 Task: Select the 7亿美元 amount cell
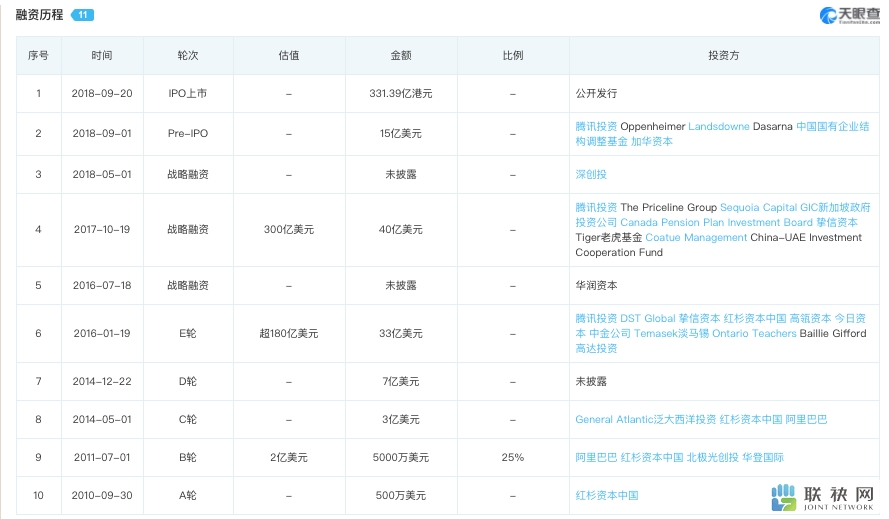[401, 381]
